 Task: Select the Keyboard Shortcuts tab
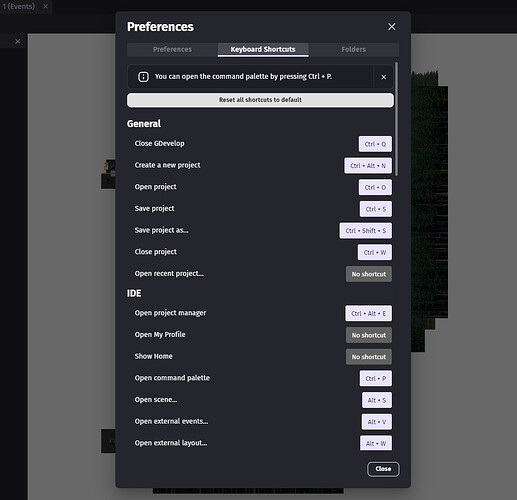coord(263,49)
